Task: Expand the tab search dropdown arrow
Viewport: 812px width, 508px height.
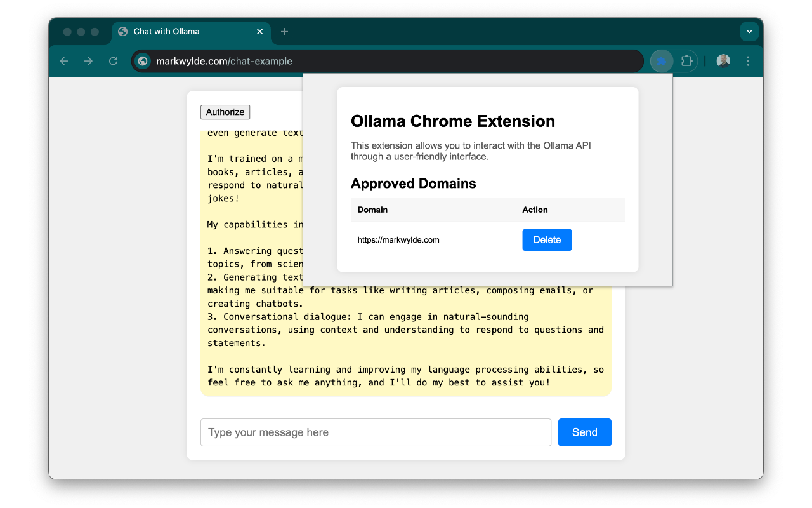Action: click(749, 31)
